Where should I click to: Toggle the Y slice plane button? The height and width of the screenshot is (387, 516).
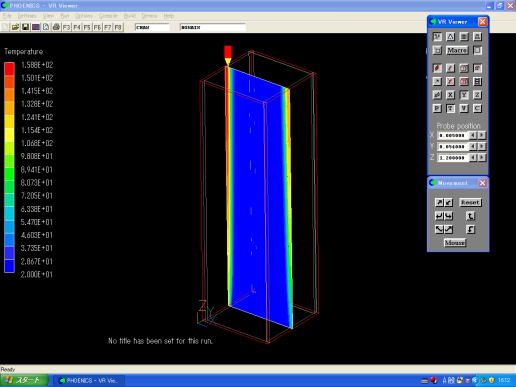coord(464,95)
